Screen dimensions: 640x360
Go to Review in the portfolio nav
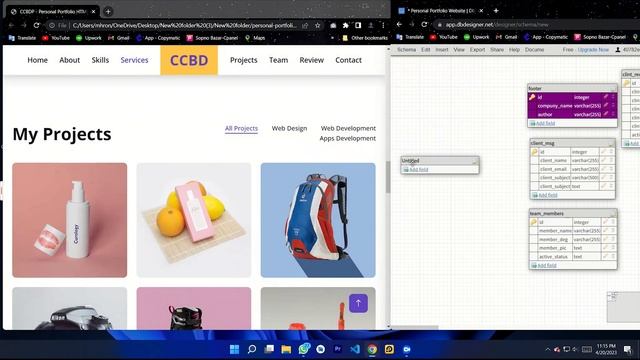(x=311, y=60)
